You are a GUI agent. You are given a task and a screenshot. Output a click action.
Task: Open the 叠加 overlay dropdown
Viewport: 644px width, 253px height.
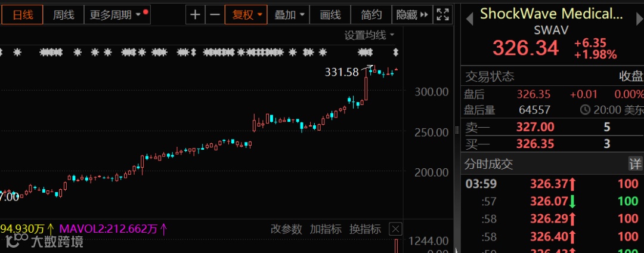pos(289,15)
